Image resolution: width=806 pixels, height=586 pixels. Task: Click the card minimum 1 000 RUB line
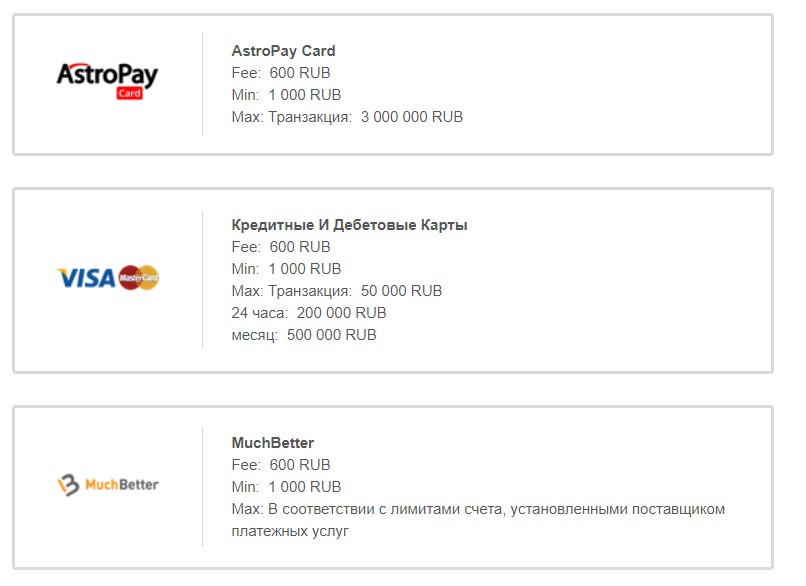pyautogui.click(x=286, y=269)
